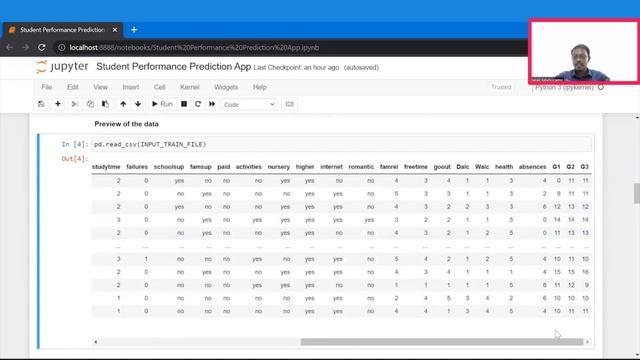Click the Jupyter logo
The image size is (640, 360).
[62, 67]
